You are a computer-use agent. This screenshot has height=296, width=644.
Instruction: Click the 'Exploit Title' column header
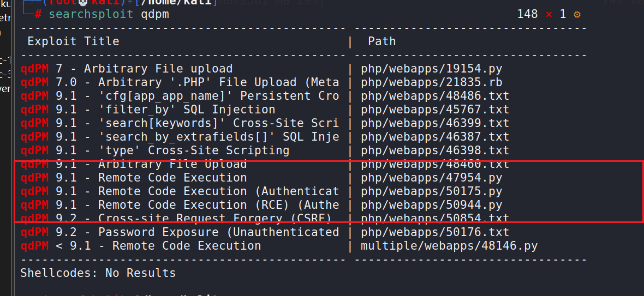click(73, 41)
